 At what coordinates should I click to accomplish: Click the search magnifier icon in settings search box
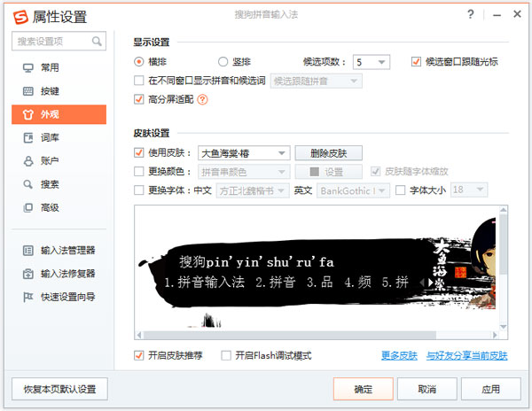click(x=97, y=41)
